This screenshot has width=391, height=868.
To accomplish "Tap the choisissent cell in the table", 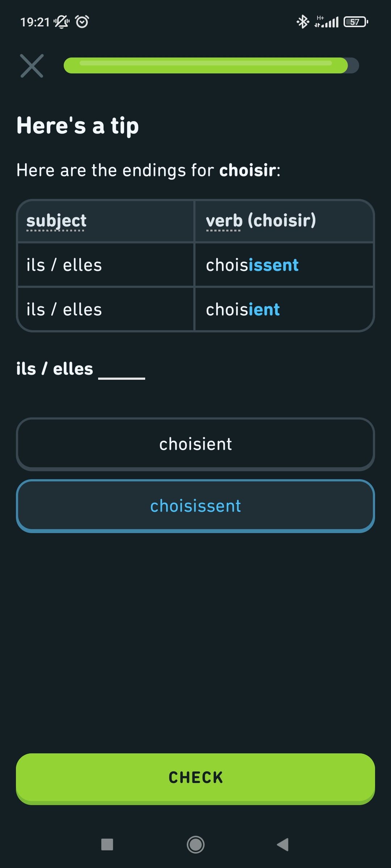I will 252,265.
